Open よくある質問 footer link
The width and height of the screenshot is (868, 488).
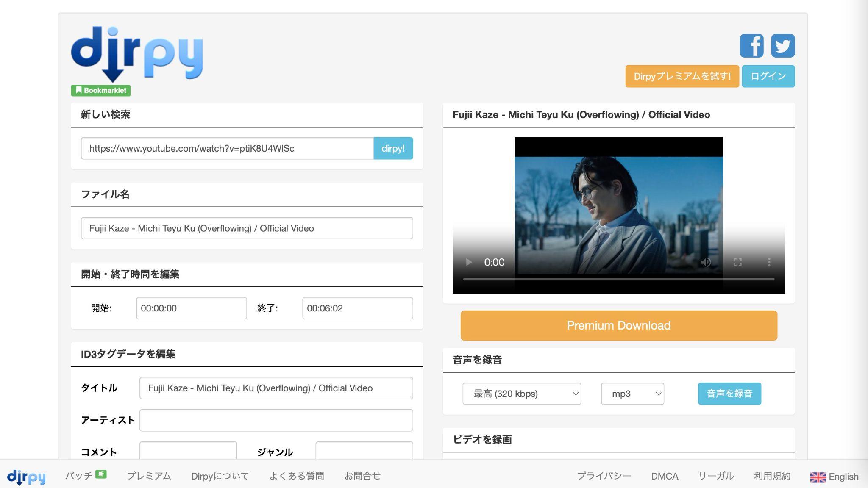pyautogui.click(x=297, y=476)
